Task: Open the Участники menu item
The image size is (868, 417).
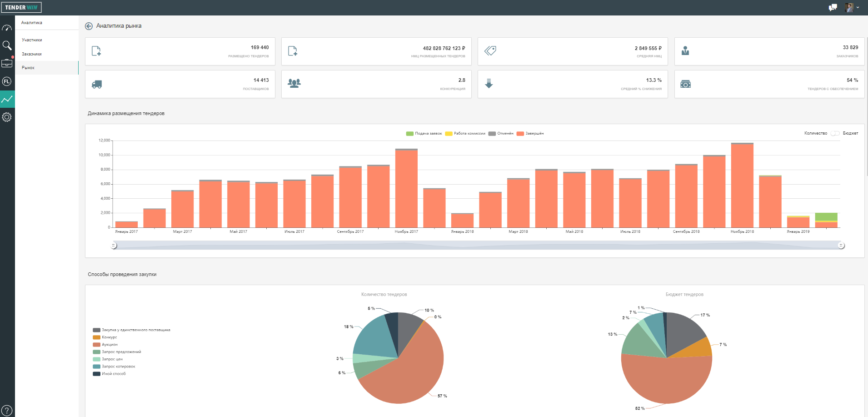Action: click(x=32, y=40)
